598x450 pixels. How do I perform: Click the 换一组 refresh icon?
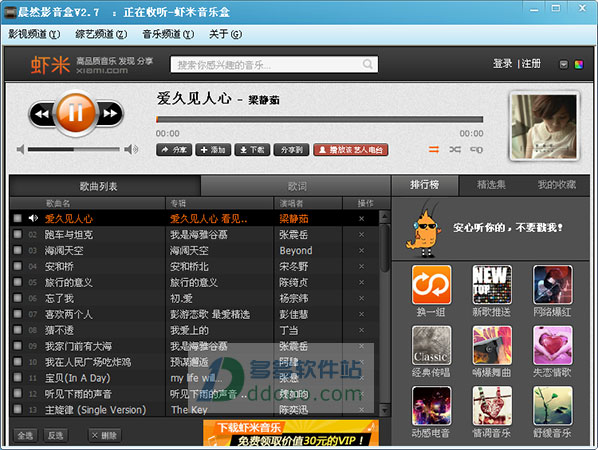coord(431,285)
